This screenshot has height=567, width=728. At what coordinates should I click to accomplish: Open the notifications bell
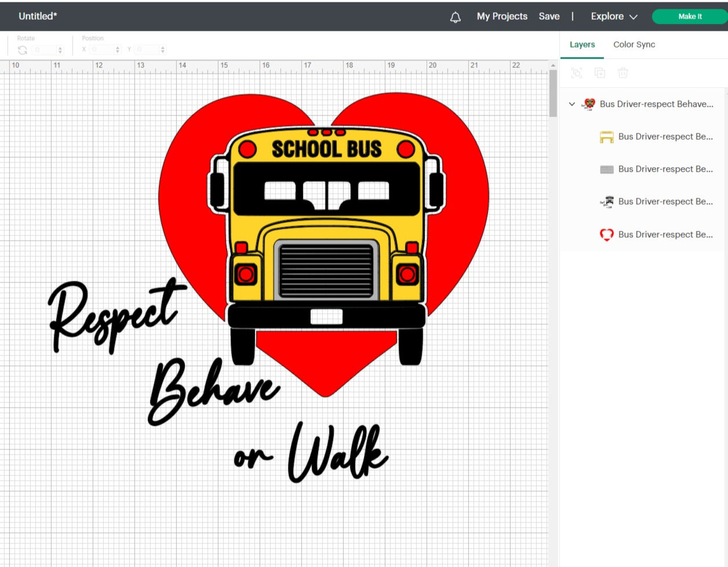[455, 16]
